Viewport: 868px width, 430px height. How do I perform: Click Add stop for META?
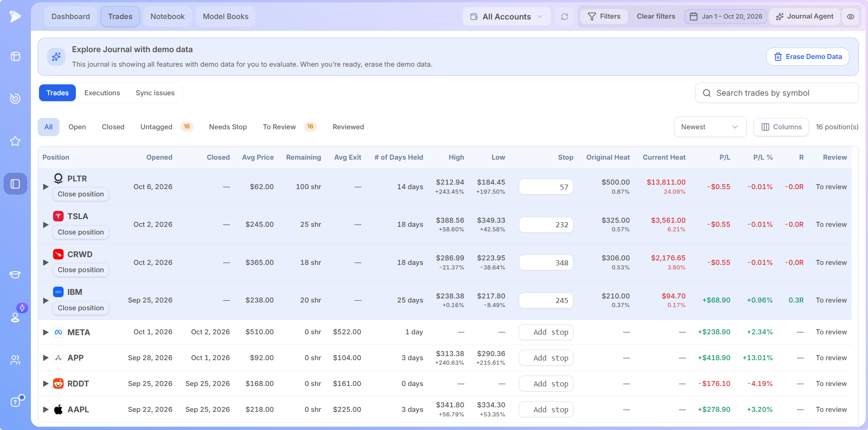tap(546, 332)
